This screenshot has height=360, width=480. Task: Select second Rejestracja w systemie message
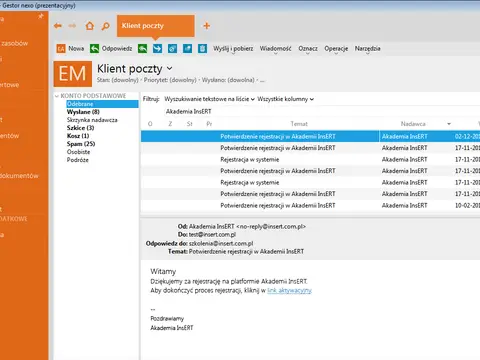click(x=310, y=182)
